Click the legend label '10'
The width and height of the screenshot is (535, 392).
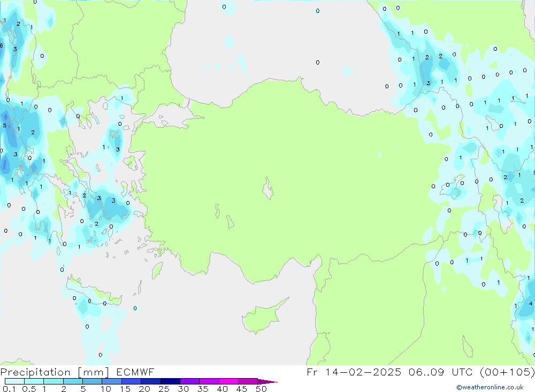106,389
